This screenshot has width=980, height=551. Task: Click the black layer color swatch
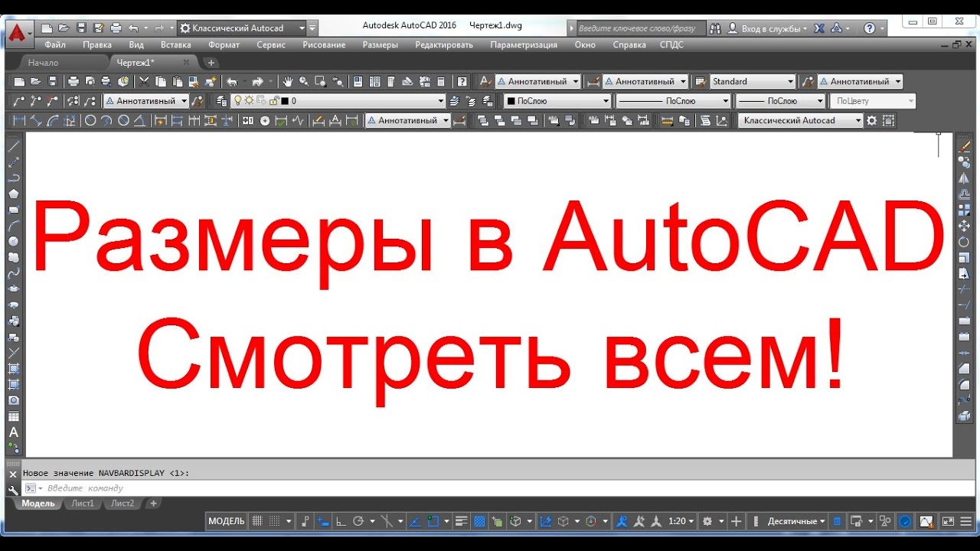[285, 101]
